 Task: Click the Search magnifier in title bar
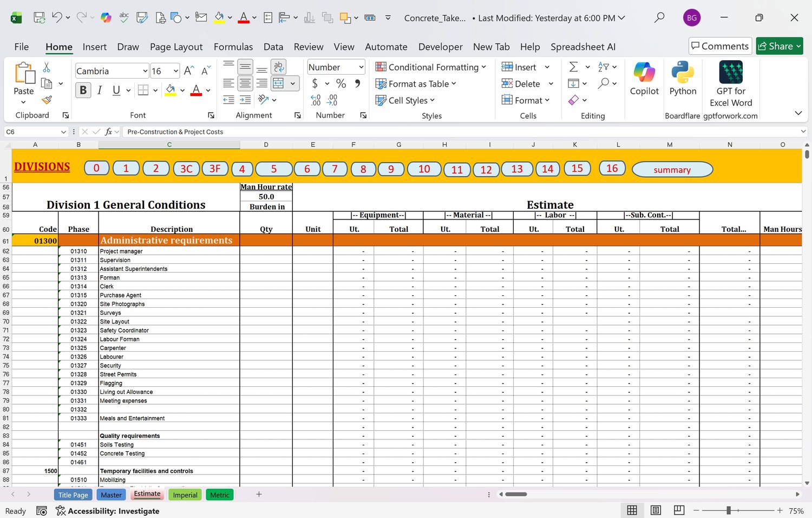pos(659,18)
